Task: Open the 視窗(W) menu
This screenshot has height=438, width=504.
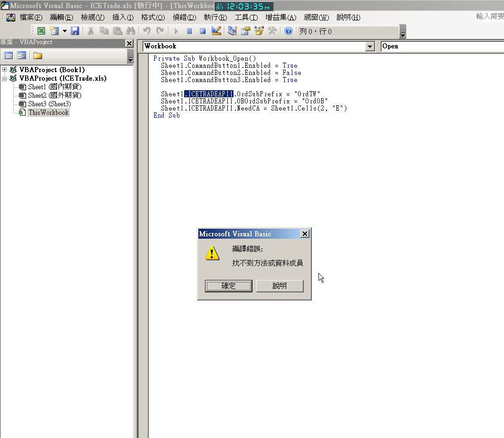Action: click(316, 18)
